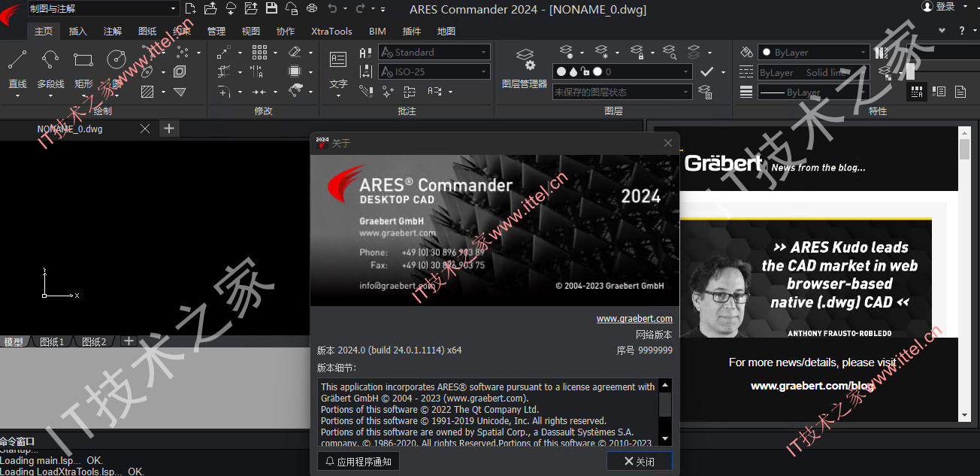The height and width of the screenshot is (476, 980).
Task: Click the www.graebert.com/blog link in news panel
Action: click(x=812, y=386)
